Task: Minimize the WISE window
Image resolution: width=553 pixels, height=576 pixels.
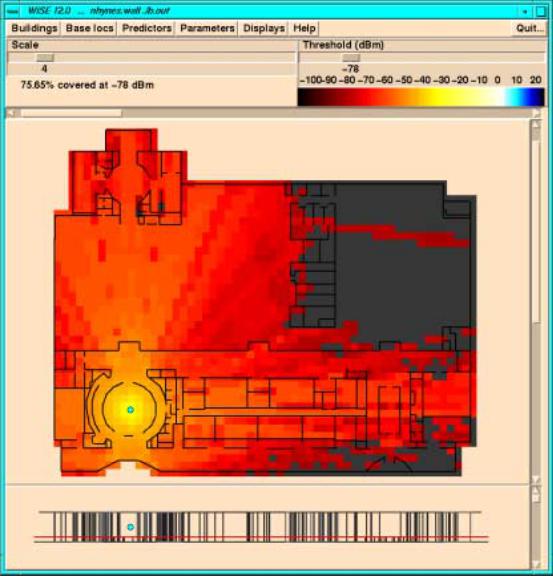Action: pyautogui.click(x=525, y=12)
